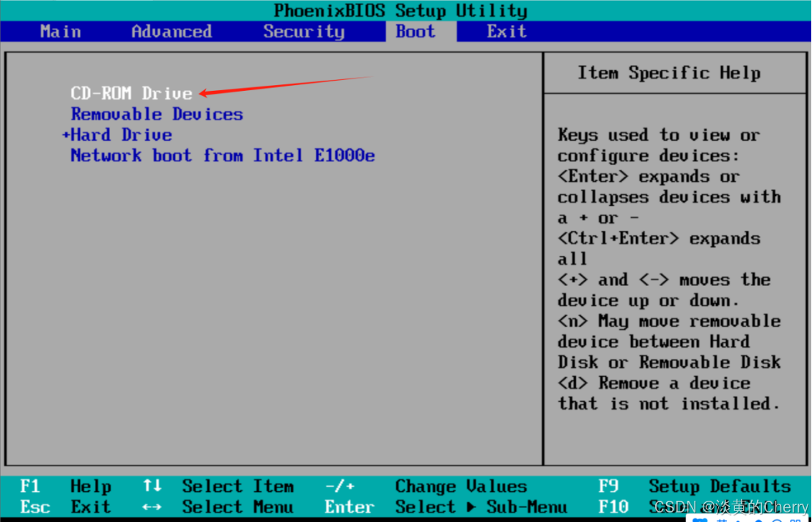This screenshot has width=812, height=522.
Task: Click the F10 key hint
Action: tap(613, 507)
